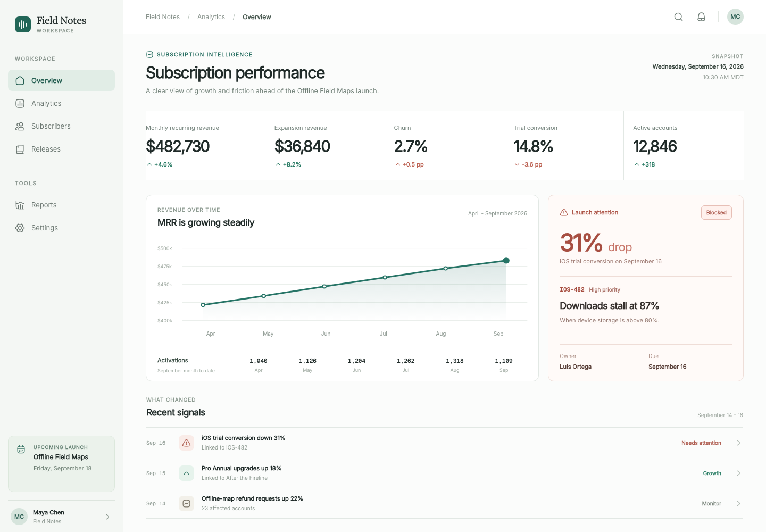The height and width of the screenshot is (532, 766).
Task: Select Overview in the sidebar
Action: point(62,80)
